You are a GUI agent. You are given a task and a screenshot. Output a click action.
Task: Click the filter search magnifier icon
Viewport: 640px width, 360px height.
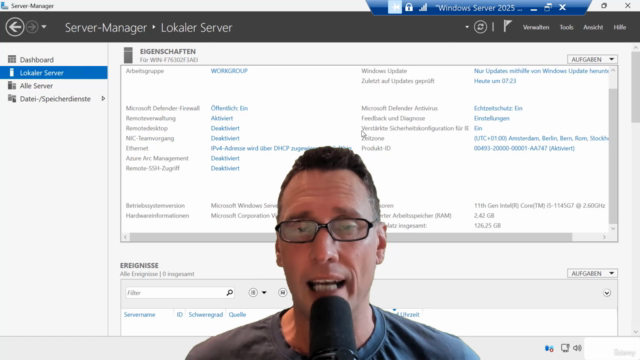tap(230, 293)
